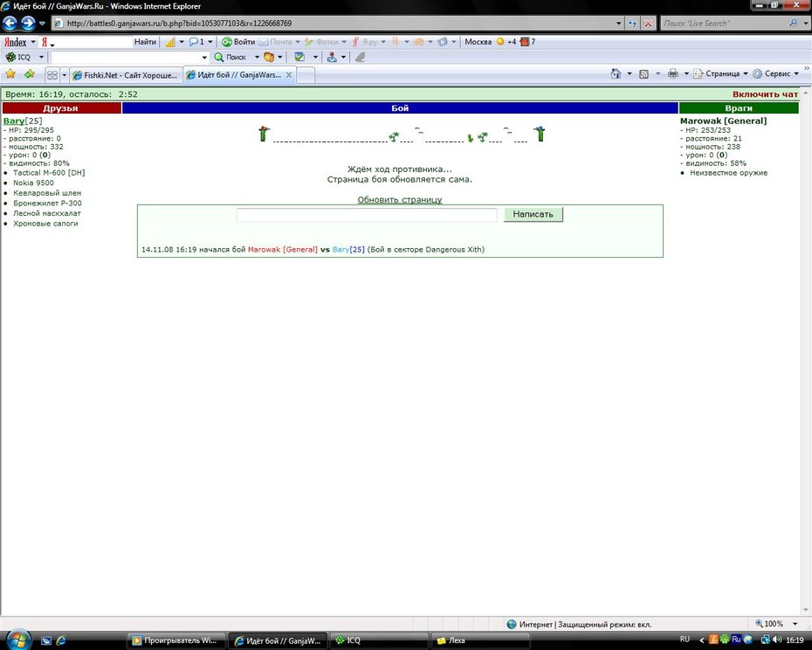The image size is (812, 650).
Task: Close the GanjaWars tab
Action: point(289,74)
